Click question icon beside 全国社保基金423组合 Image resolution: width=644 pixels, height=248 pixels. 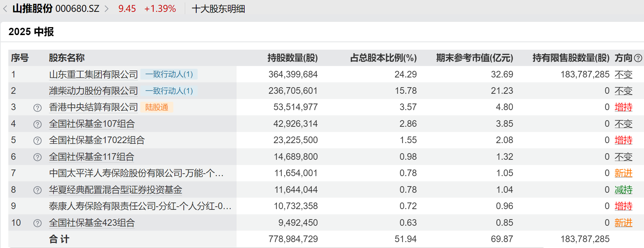point(38,223)
